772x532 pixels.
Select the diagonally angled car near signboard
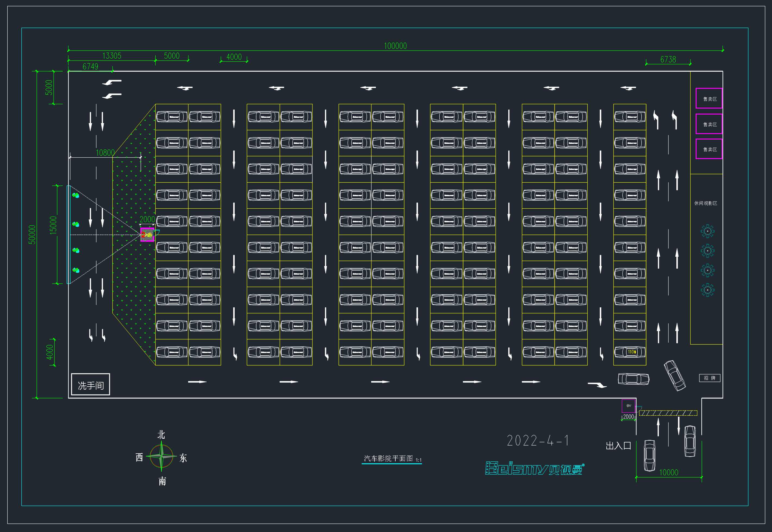tap(675, 376)
